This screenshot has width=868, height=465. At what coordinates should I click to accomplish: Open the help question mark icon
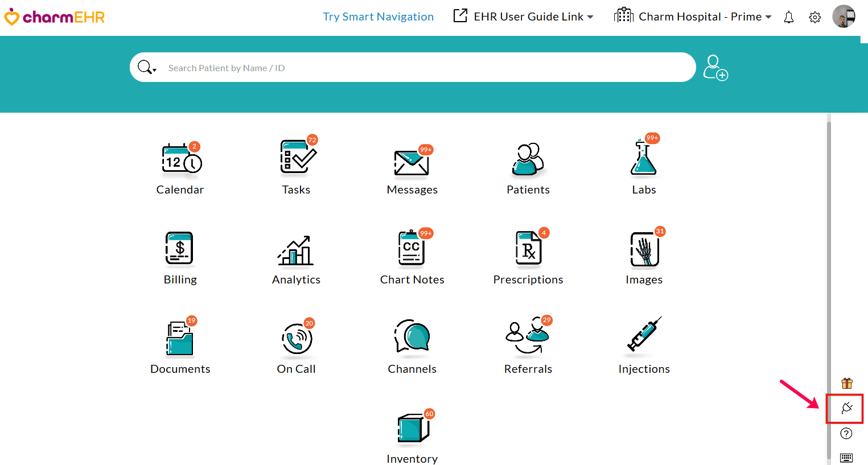[846, 434]
